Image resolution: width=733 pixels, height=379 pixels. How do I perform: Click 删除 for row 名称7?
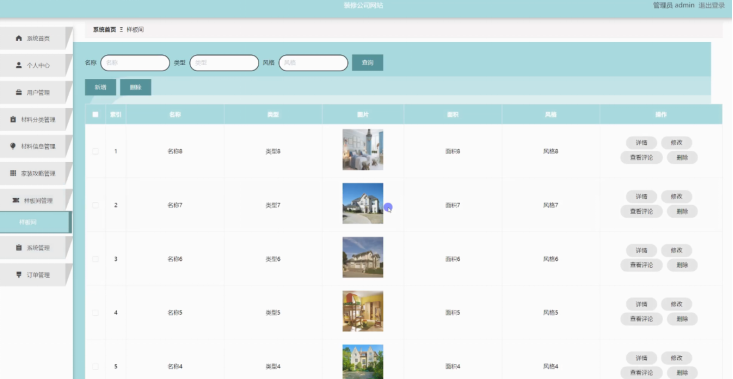(x=682, y=211)
